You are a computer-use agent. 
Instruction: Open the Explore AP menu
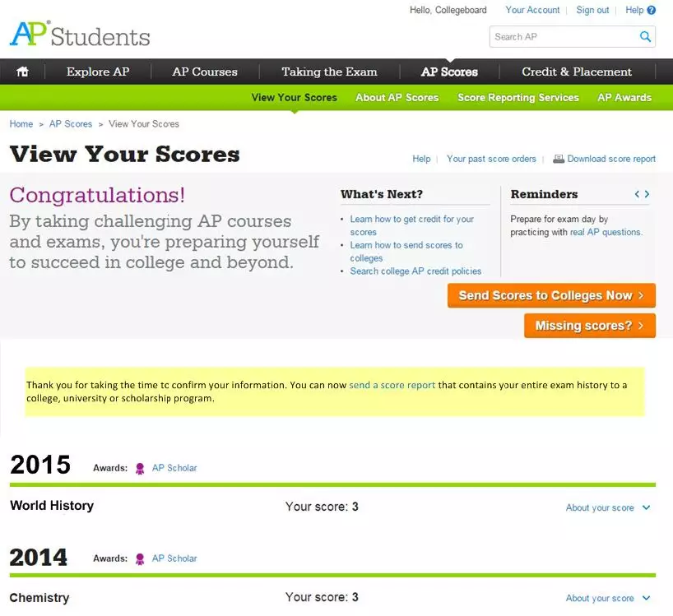tap(98, 72)
